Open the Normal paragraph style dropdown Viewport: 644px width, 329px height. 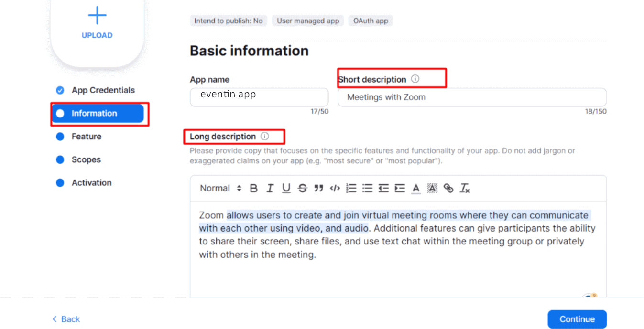pyautogui.click(x=220, y=188)
